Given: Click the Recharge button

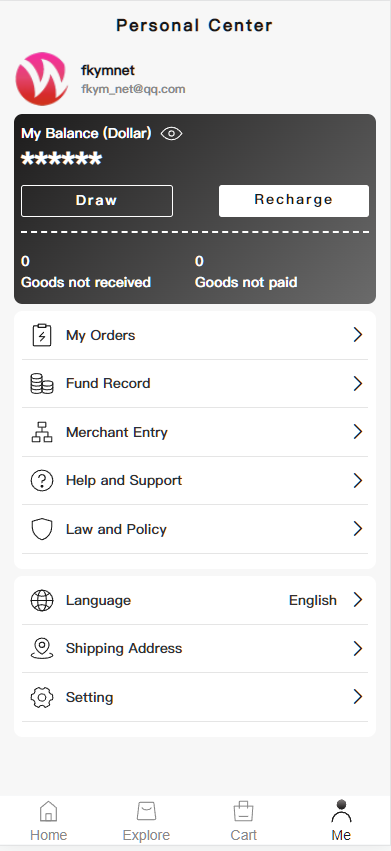Looking at the screenshot, I should (x=294, y=201).
